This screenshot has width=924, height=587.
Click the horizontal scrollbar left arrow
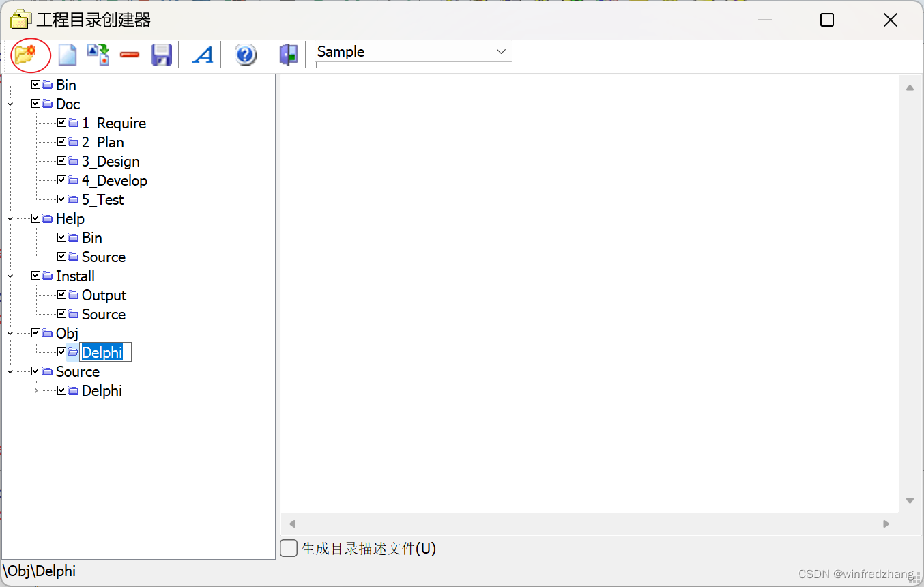[292, 524]
